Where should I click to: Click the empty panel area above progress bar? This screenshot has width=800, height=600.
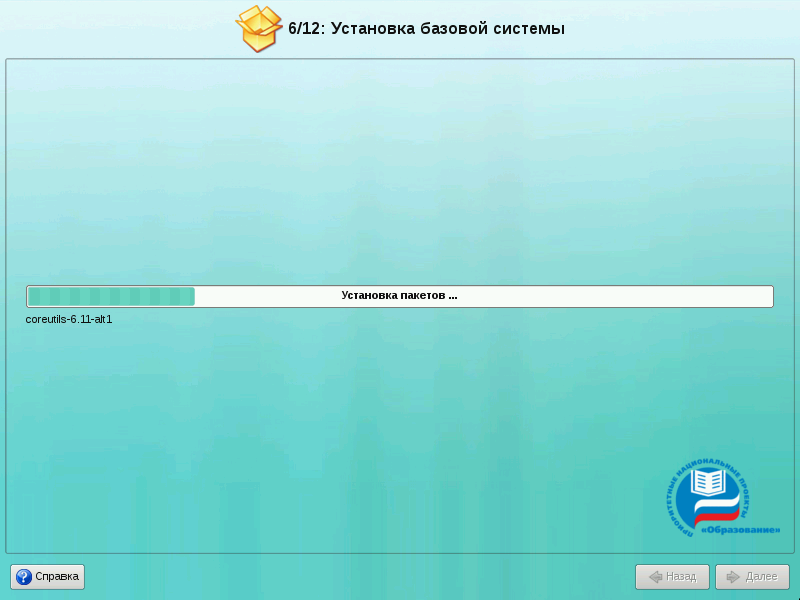[400, 170]
